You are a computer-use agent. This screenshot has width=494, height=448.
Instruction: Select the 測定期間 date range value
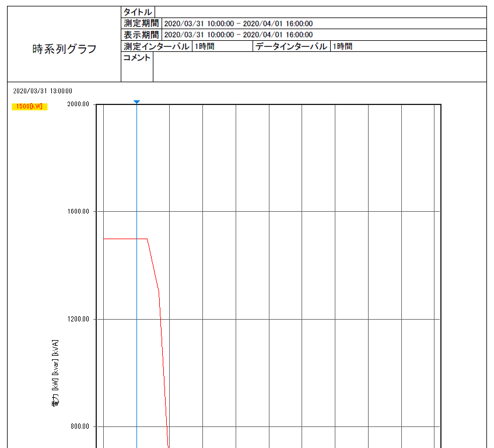(x=239, y=23)
